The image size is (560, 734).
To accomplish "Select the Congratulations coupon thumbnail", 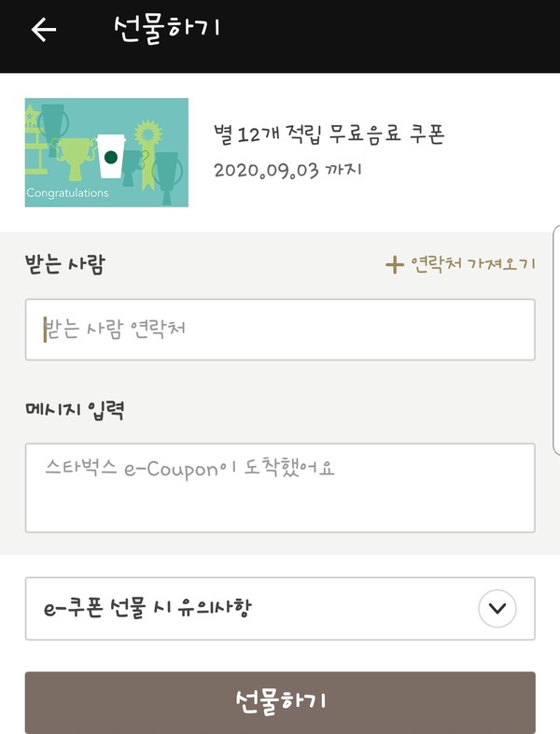I will click(x=106, y=152).
